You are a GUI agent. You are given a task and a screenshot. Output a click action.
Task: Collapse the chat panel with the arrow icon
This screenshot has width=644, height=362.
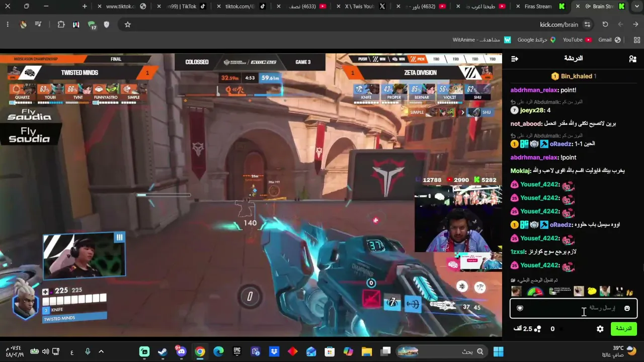pos(514,59)
